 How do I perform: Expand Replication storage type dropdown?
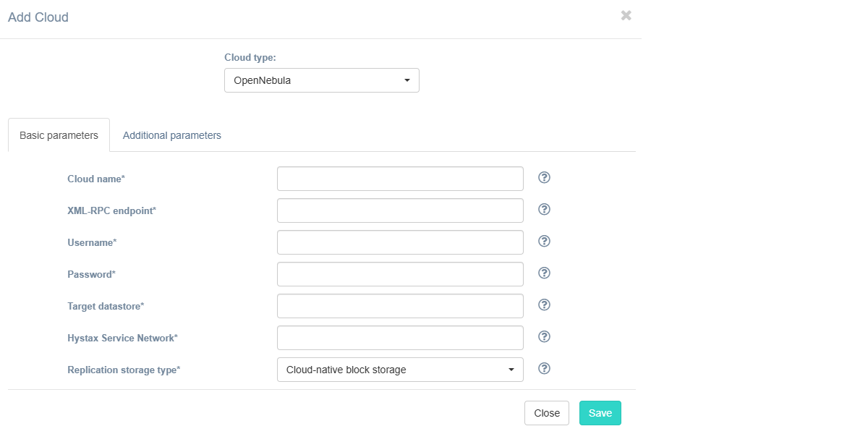tap(399, 370)
